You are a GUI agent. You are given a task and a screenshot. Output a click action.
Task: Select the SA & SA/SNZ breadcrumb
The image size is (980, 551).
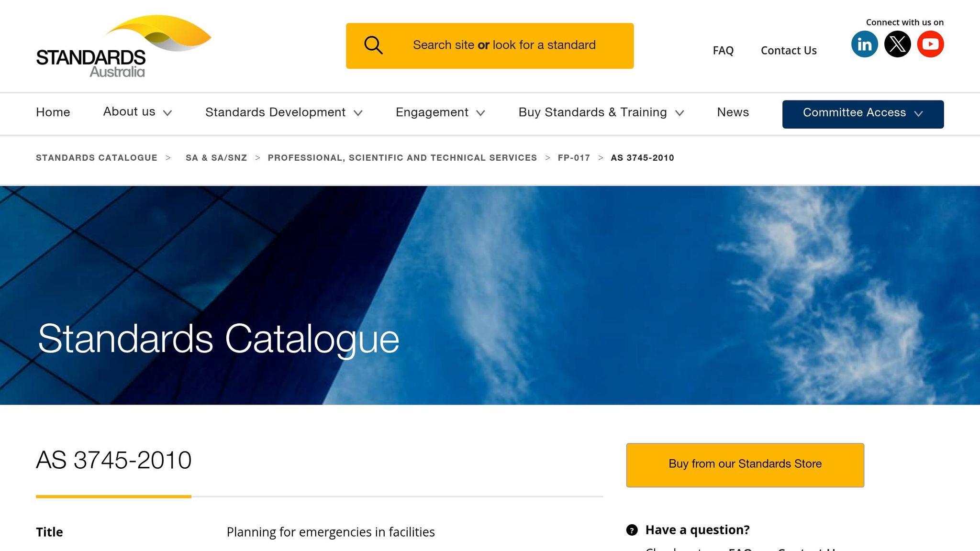[216, 158]
